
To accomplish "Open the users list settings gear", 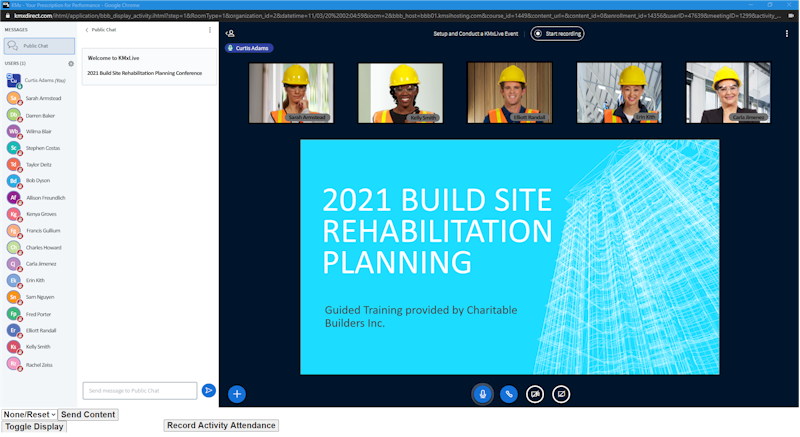I will (x=71, y=64).
